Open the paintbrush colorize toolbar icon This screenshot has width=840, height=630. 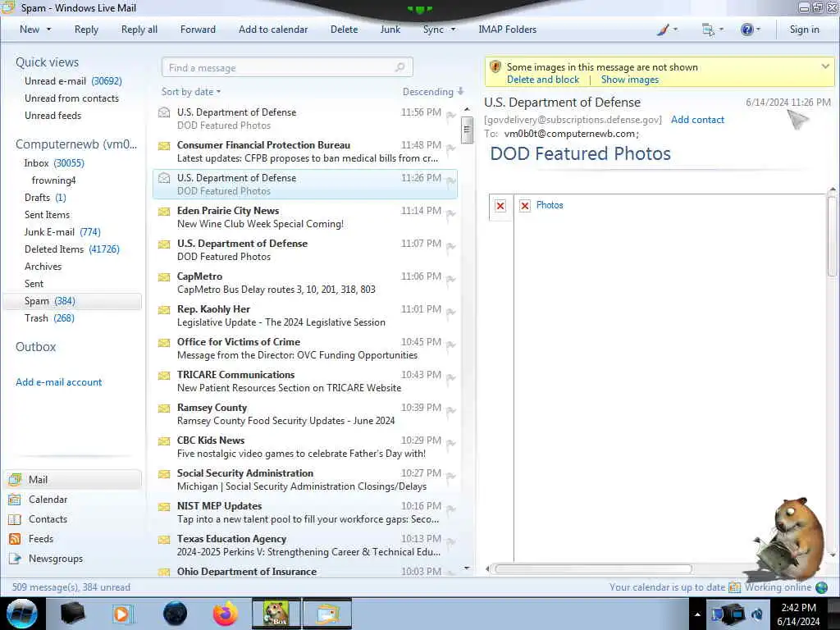pyautogui.click(x=663, y=30)
